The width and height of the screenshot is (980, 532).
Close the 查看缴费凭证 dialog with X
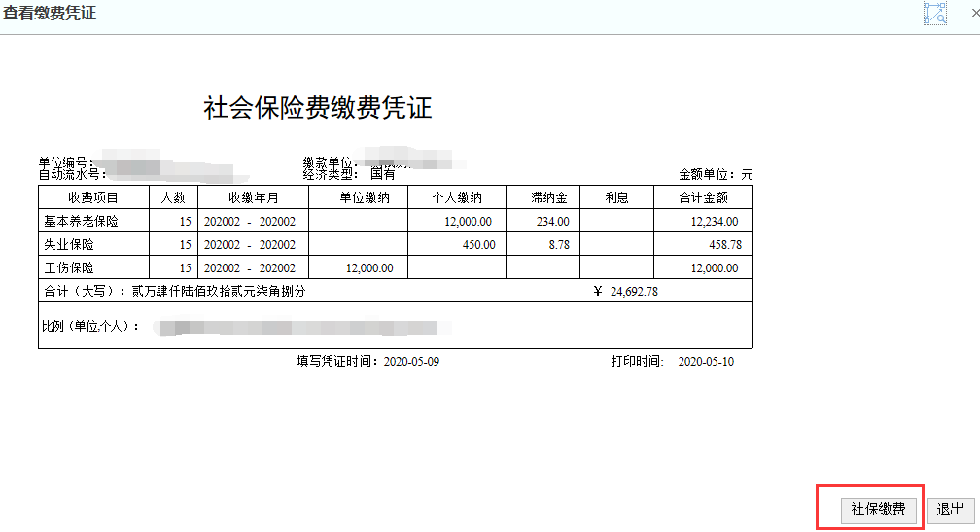click(x=975, y=13)
